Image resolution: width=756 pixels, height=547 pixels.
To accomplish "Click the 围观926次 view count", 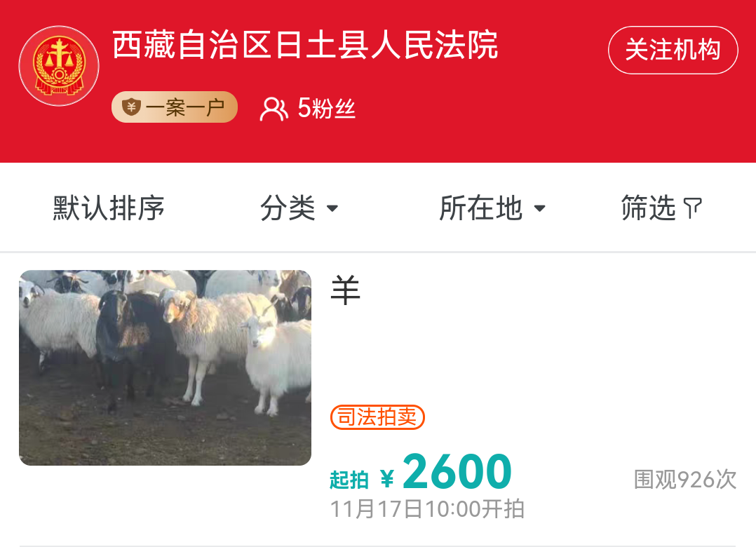I will coord(685,480).
